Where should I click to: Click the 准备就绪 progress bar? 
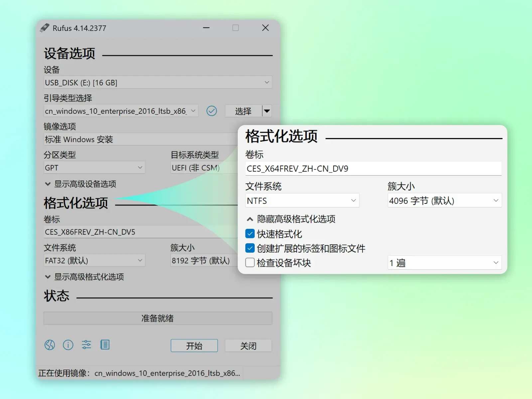point(158,318)
